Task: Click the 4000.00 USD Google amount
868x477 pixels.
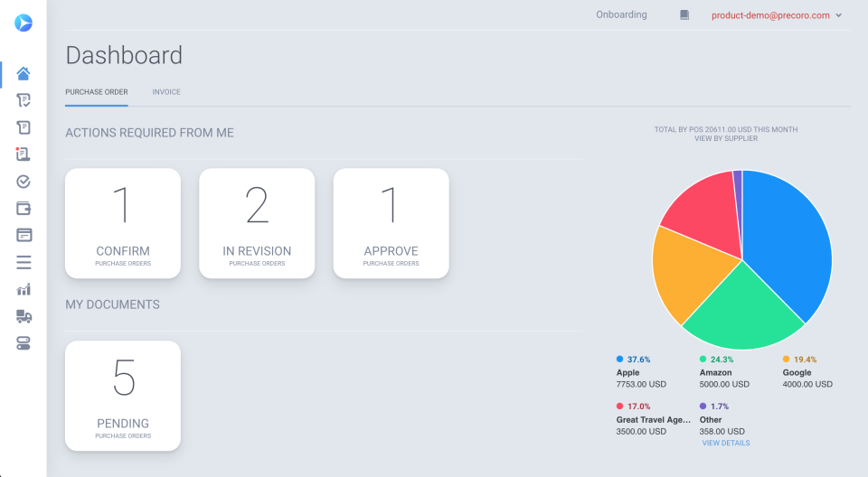Action: (807, 384)
